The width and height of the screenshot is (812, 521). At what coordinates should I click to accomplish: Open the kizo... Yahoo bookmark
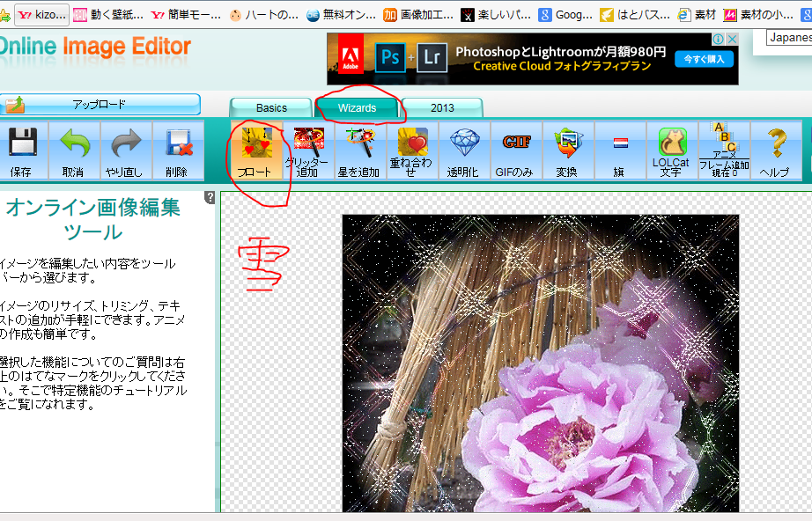42,15
